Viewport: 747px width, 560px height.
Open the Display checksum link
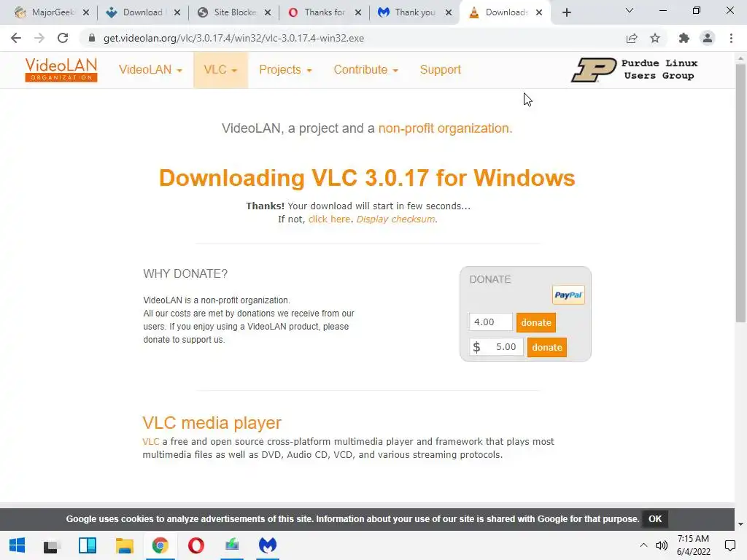tap(396, 219)
